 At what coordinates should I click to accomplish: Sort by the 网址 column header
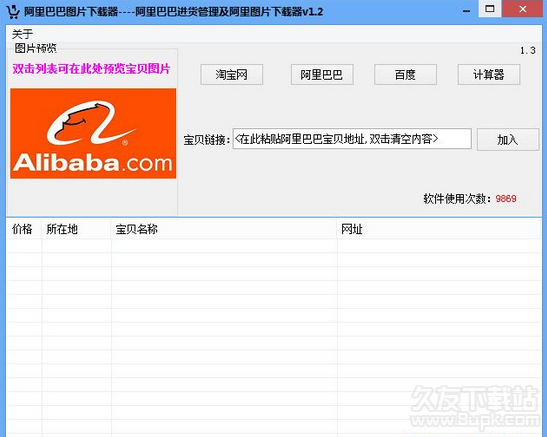tap(439, 229)
